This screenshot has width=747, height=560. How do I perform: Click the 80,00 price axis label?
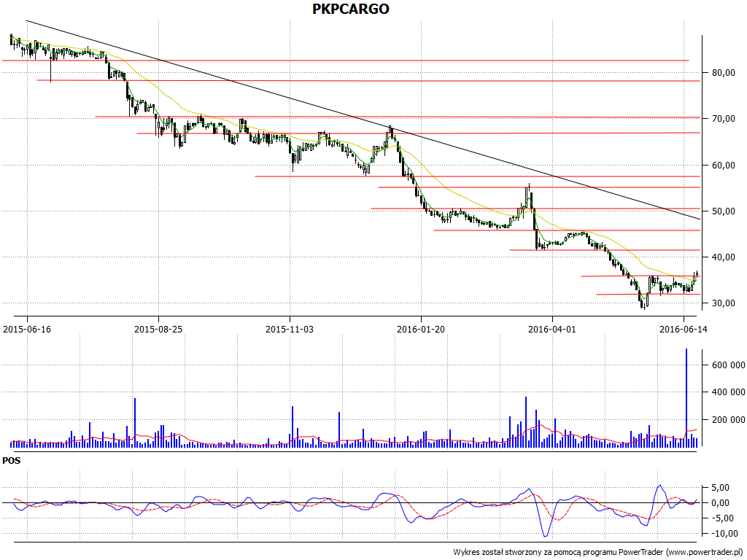724,72
